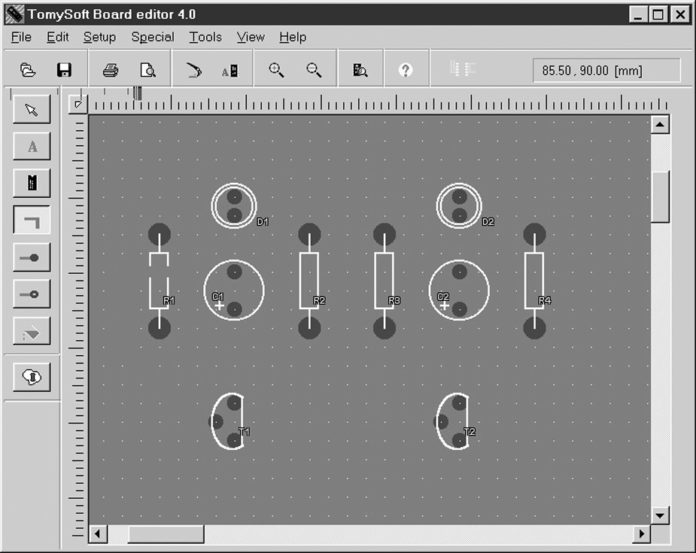
Task: Select resistor R3 on the board
Action: click(384, 281)
